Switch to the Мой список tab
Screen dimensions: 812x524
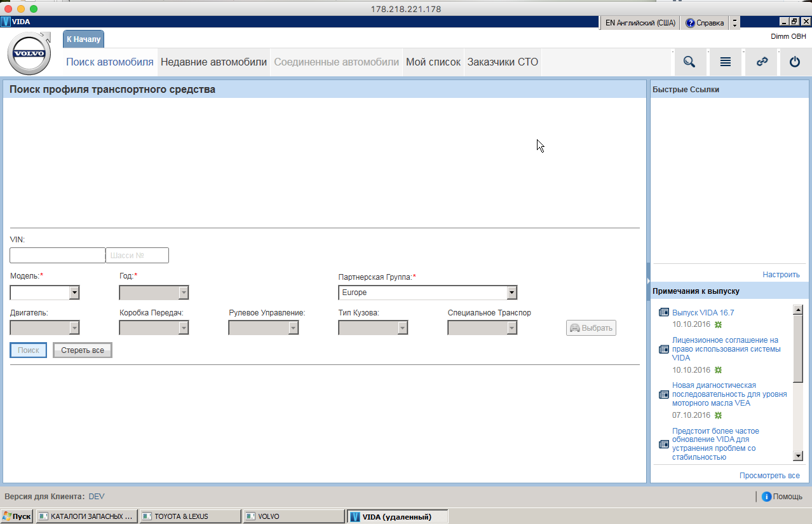433,62
